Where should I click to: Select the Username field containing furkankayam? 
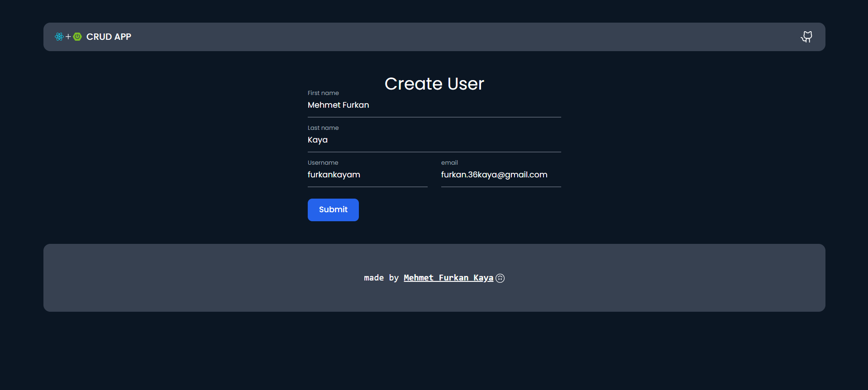pyautogui.click(x=367, y=175)
